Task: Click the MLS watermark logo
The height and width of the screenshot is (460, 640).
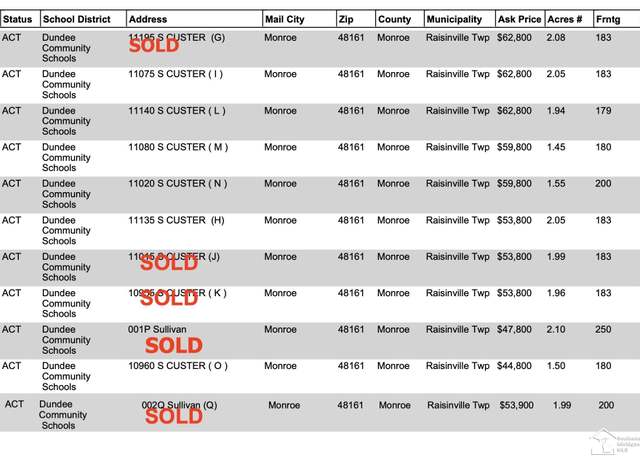Action: [x=612, y=442]
